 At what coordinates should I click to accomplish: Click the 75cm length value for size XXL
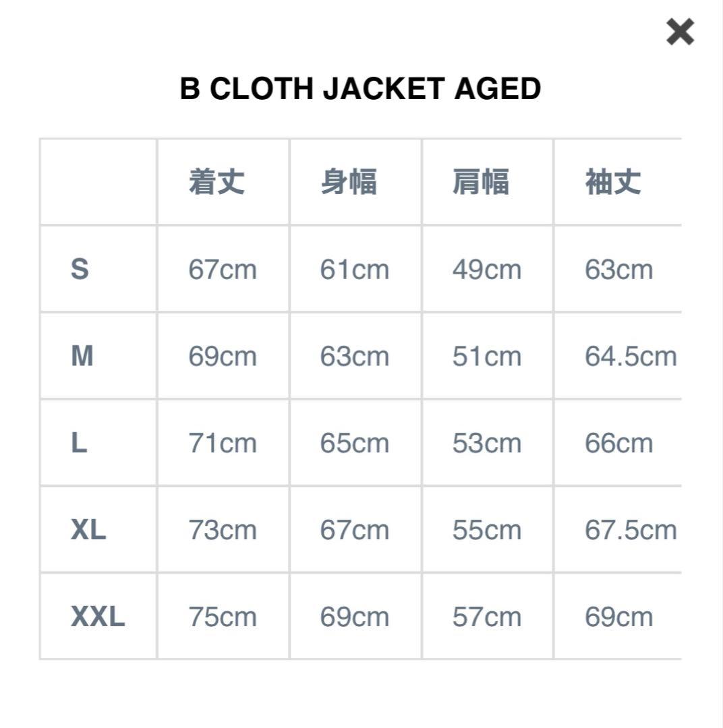point(223,617)
